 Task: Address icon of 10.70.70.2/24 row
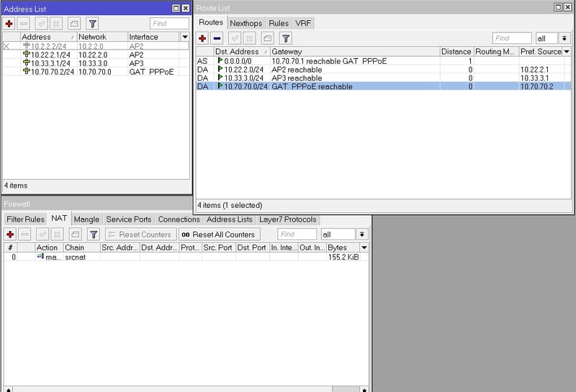[27, 71]
